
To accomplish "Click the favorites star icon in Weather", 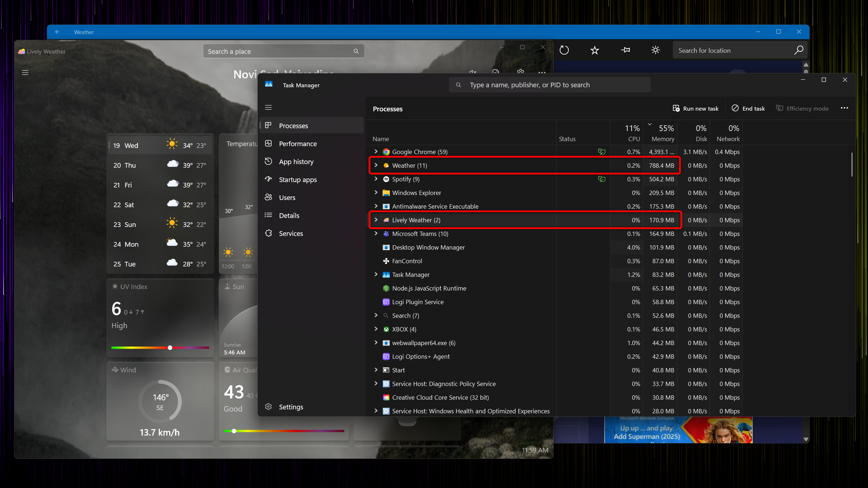I will pos(595,50).
